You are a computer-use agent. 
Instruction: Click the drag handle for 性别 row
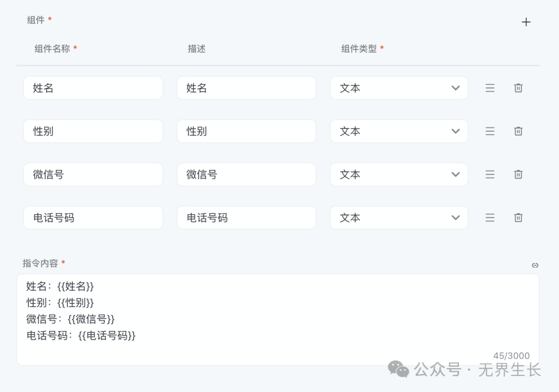point(490,131)
